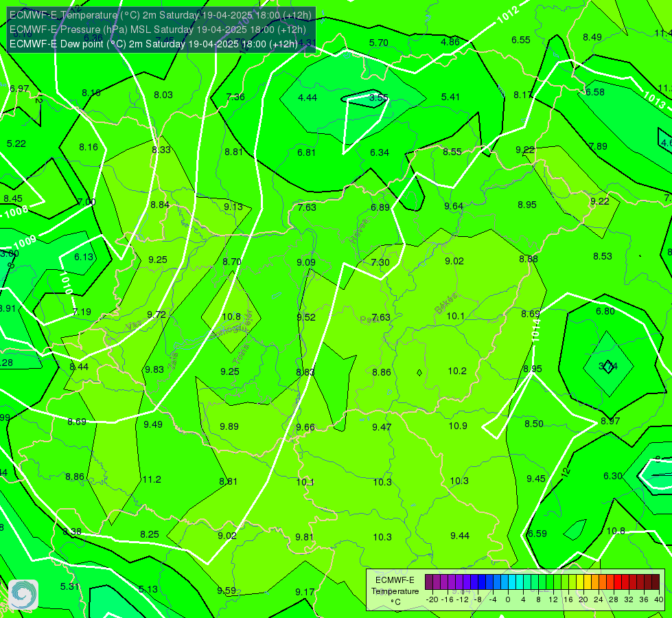Click the Tolna county label
Image resolution: width=672 pixels, height=618 pixels.
pyautogui.click(x=241, y=354)
